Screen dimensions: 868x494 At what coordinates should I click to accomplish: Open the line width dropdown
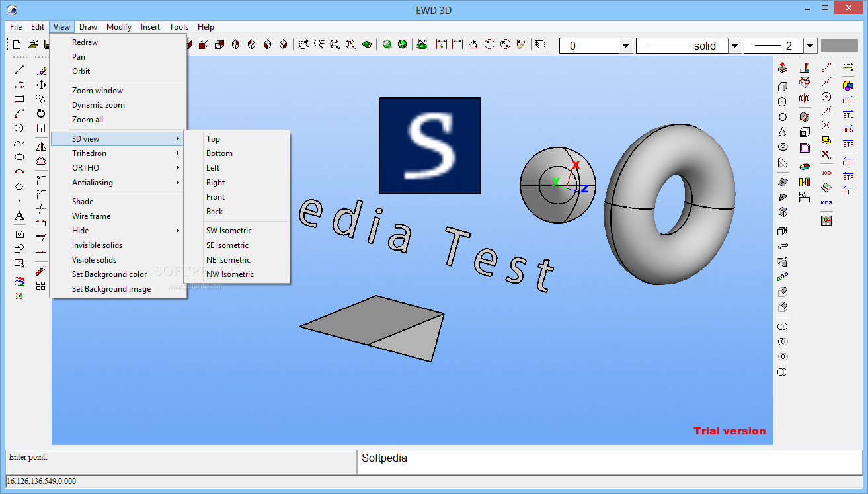(810, 46)
